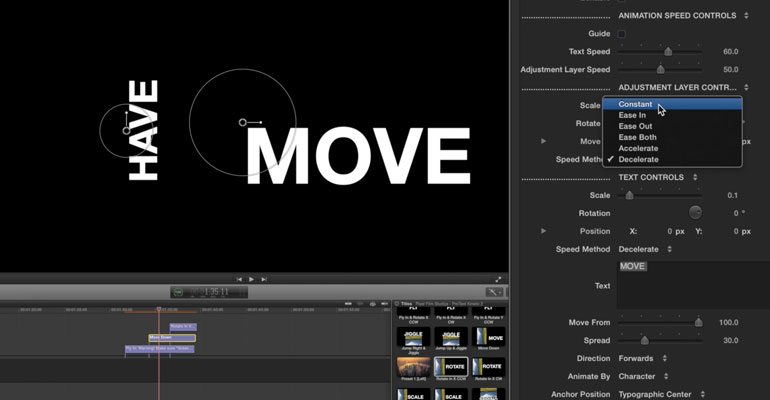The width and height of the screenshot is (770, 400).
Task: Click the Move From value 100.0
Action: pyautogui.click(x=728, y=322)
